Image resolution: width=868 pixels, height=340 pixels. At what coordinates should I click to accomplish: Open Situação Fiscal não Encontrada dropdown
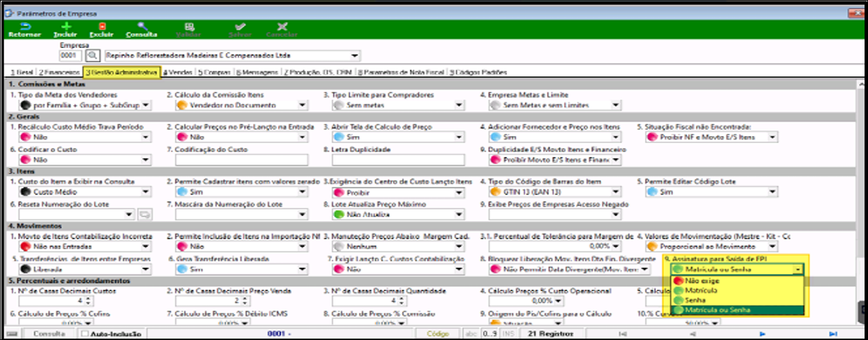[711, 137]
